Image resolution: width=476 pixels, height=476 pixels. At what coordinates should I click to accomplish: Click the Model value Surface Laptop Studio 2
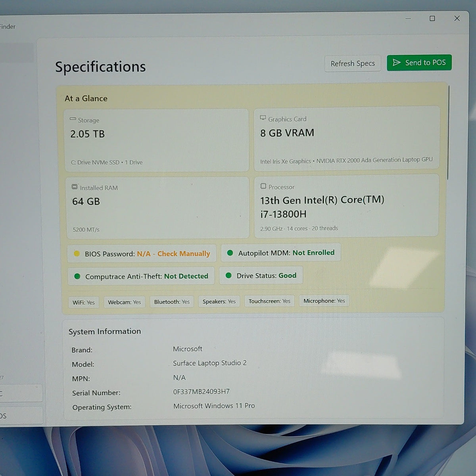point(210,363)
